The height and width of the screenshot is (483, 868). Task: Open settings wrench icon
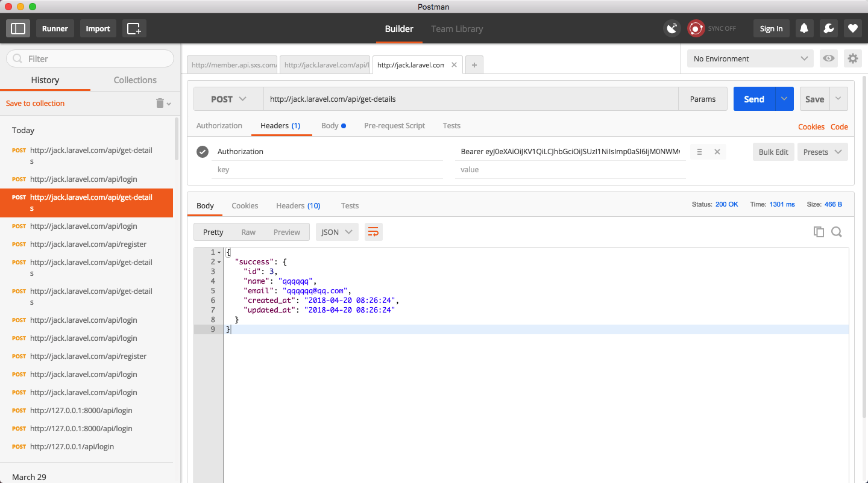tap(828, 28)
